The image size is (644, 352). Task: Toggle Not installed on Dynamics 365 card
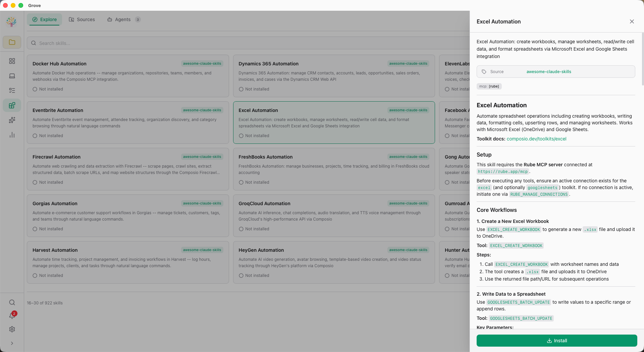tap(254, 89)
